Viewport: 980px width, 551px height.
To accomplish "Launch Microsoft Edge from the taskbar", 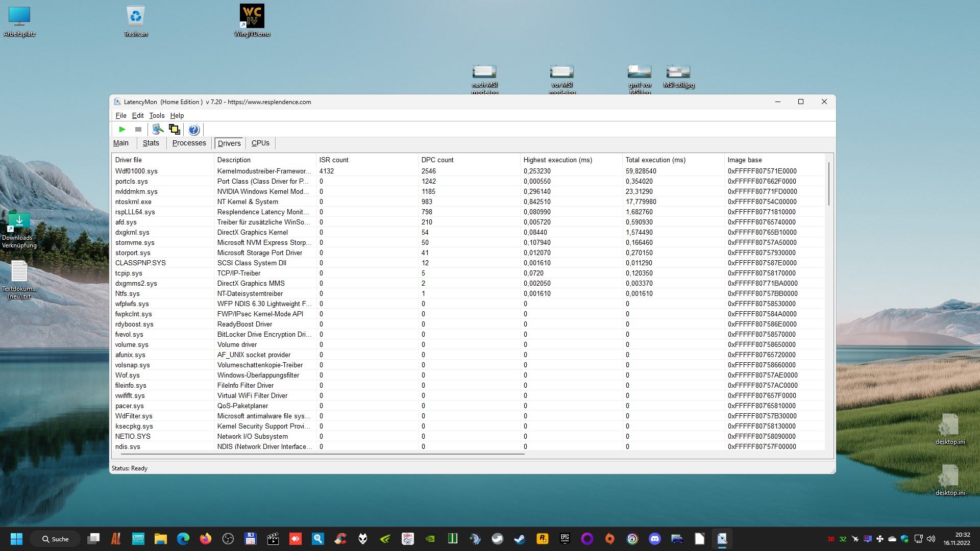I will (x=183, y=539).
